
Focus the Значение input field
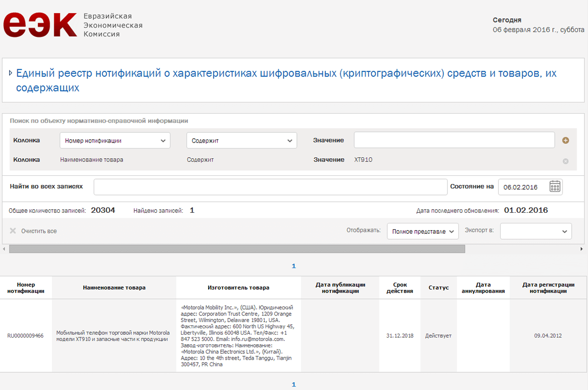[x=454, y=140]
